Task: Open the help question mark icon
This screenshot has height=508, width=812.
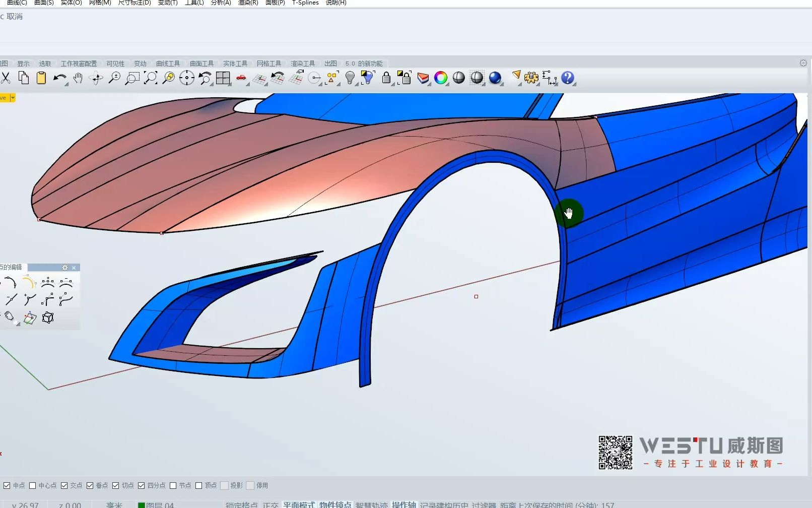Action: (568, 78)
